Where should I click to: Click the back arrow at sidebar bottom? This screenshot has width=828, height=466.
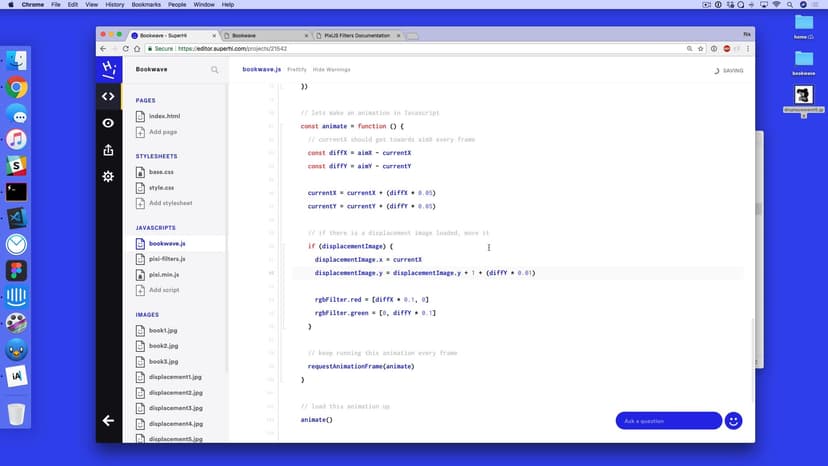pyautogui.click(x=108, y=421)
